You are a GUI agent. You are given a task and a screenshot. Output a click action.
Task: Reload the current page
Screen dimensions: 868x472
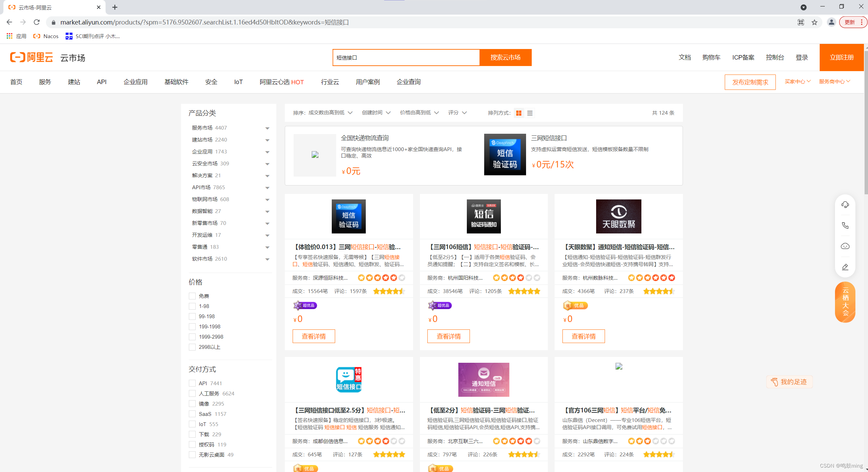[x=37, y=22]
